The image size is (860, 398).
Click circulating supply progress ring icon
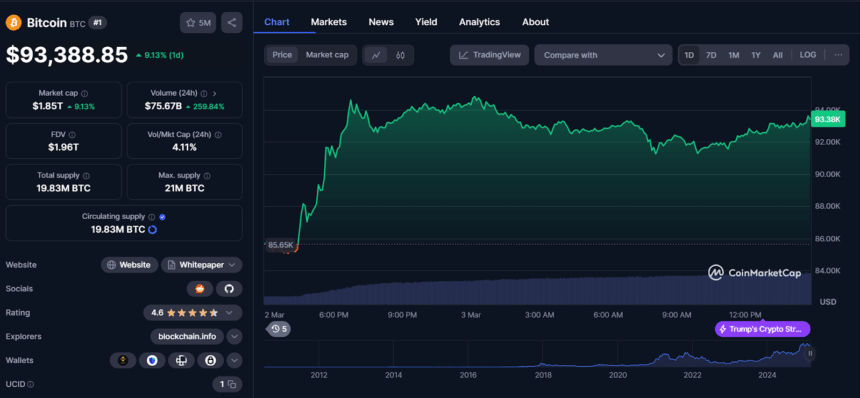(152, 230)
